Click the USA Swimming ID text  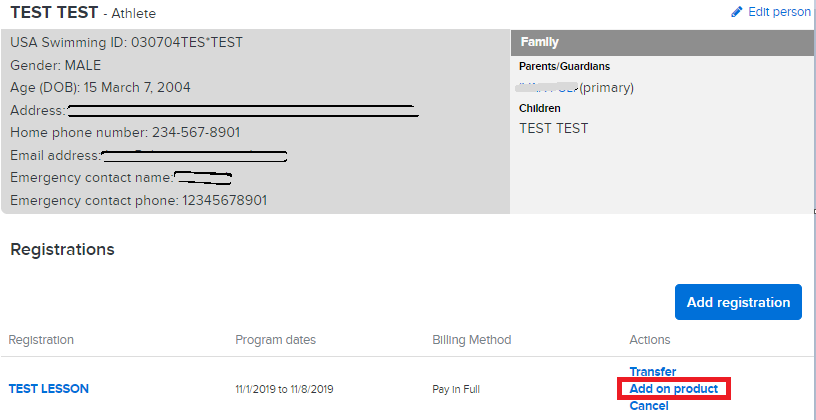[126, 42]
